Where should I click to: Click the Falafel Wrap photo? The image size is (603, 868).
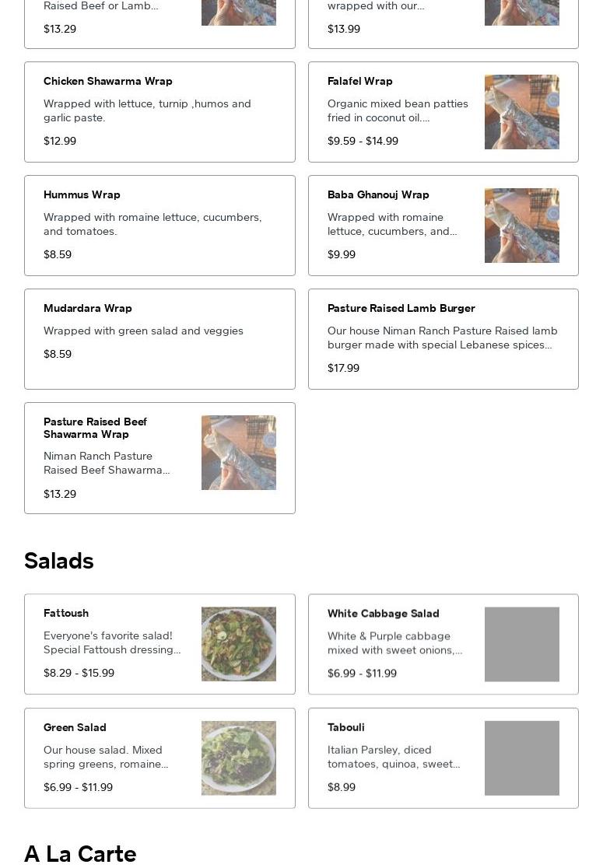point(521,112)
